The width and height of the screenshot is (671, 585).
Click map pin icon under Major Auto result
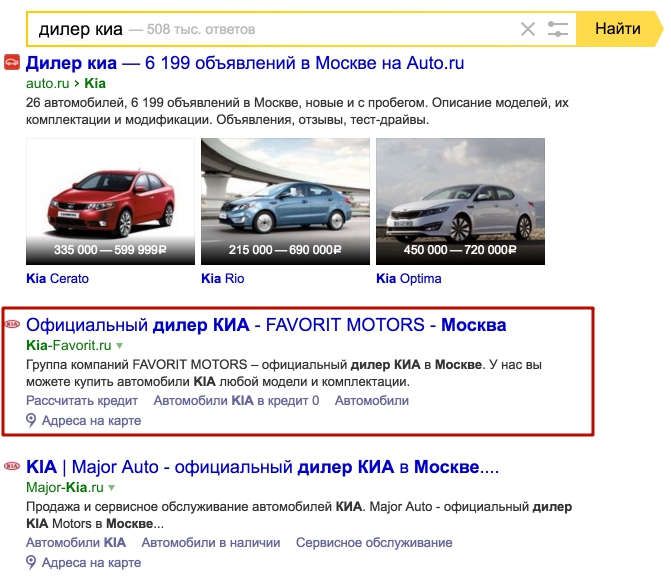pyautogui.click(x=31, y=562)
